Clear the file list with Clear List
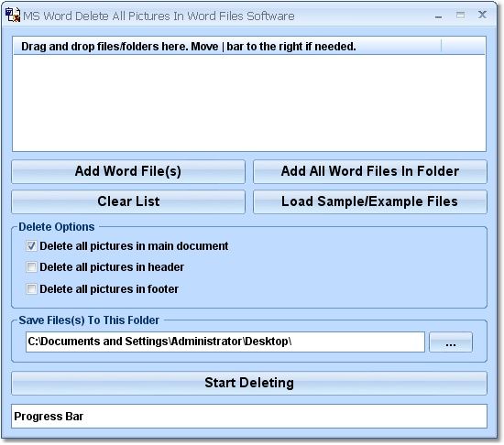Screen dimensions: 504x445 coord(128,201)
